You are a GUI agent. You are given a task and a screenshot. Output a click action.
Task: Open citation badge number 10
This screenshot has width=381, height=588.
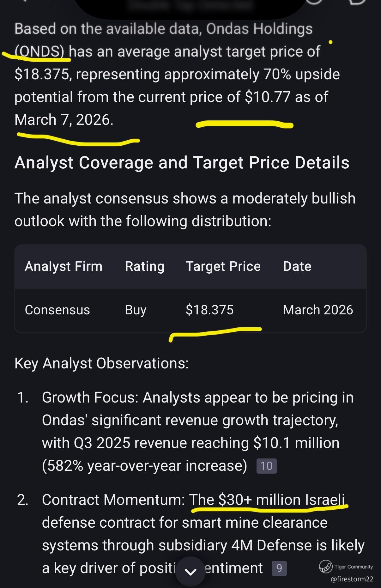tap(266, 466)
